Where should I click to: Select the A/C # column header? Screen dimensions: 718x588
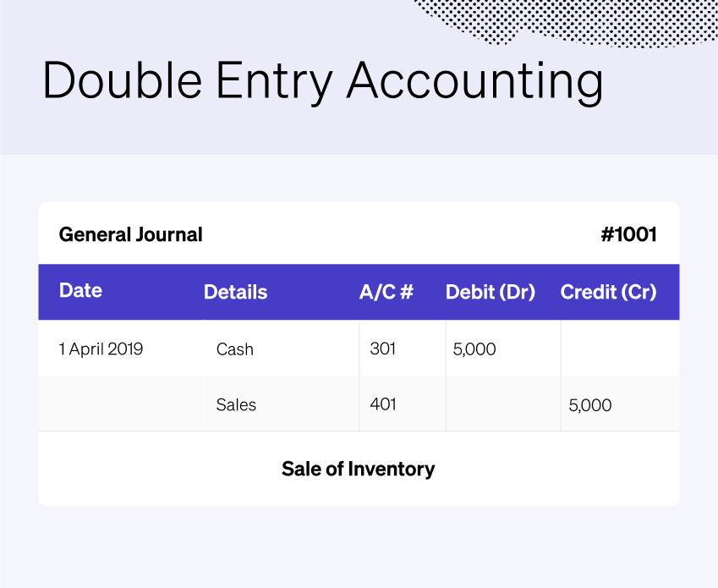point(386,293)
